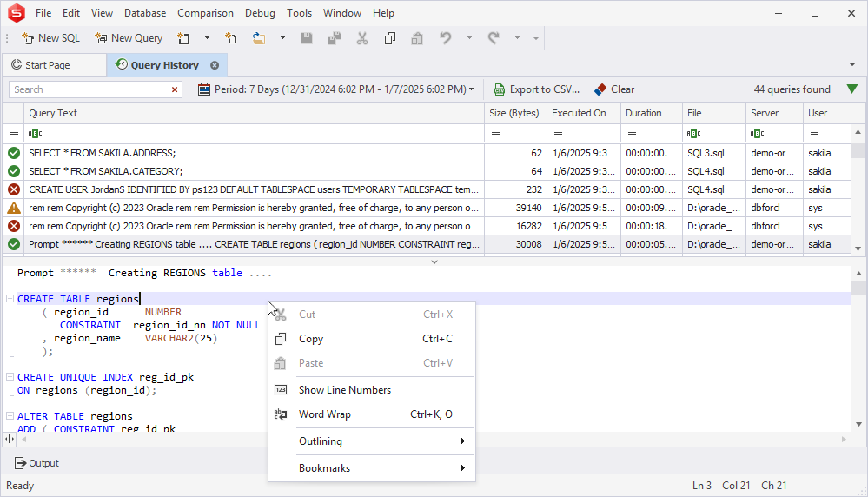Open the toolbar options overflow arrow
Image resolution: width=868 pixels, height=497 pixels.
536,39
